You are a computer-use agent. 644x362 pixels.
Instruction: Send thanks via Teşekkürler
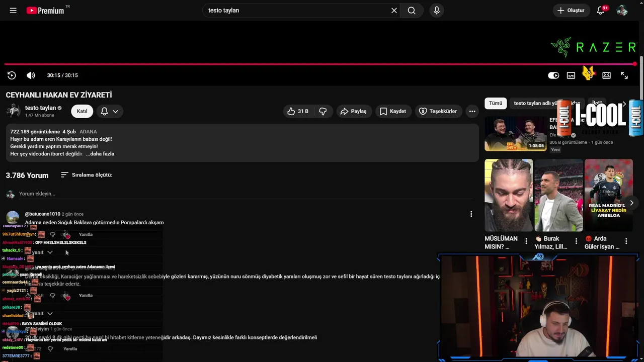coord(438,111)
